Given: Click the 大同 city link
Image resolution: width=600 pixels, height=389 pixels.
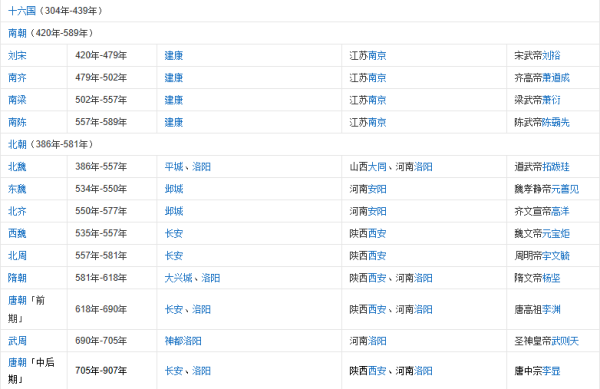Looking at the screenshot, I should [377, 166].
